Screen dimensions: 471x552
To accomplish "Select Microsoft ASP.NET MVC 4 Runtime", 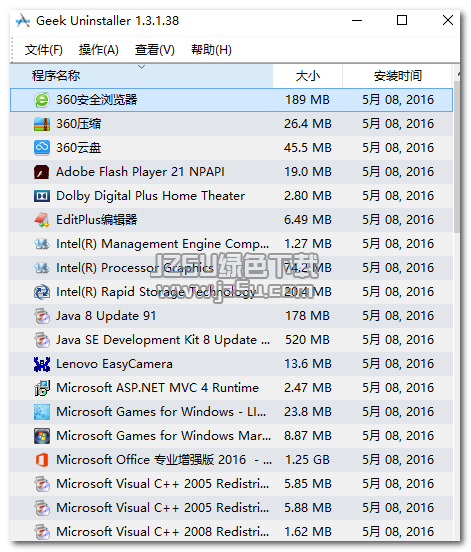I will coord(231,388).
